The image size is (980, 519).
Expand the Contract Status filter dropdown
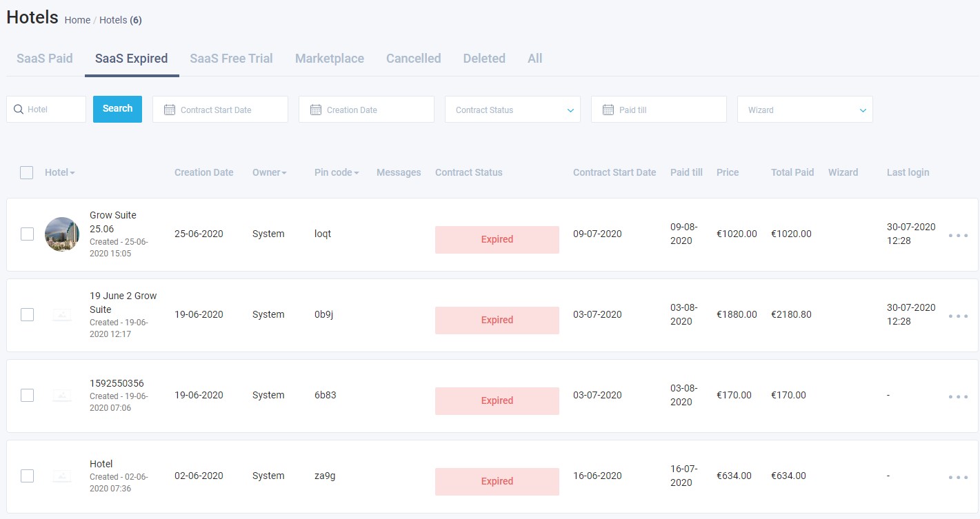pyautogui.click(x=512, y=110)
